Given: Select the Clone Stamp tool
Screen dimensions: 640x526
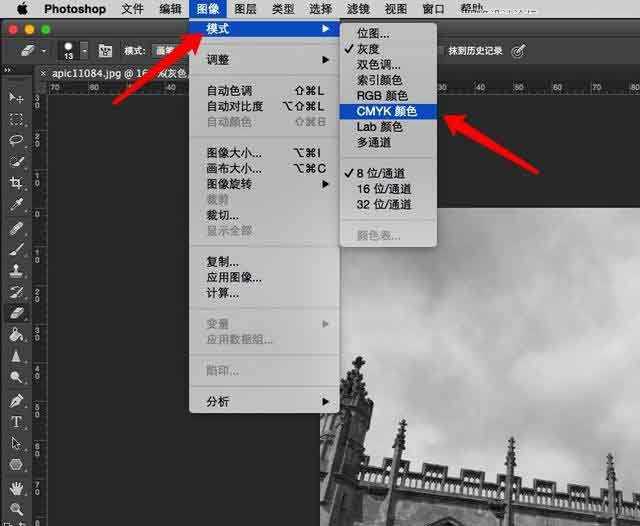Looking at the screenshot, I should click(16, 270).
